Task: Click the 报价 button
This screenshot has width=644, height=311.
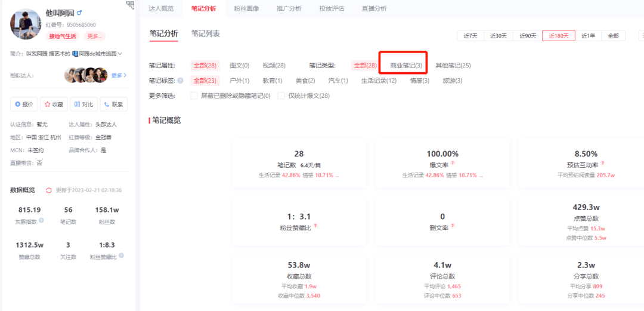Action: (24, 104)
